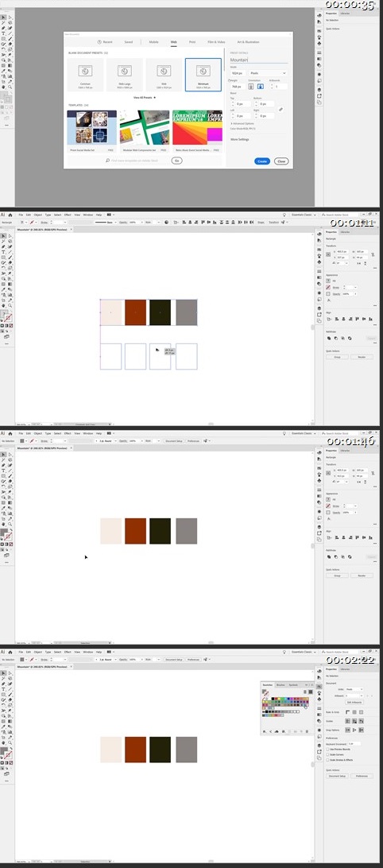Viewport: 383px width, 868px height.
Task: Open the Pixels units dropdown in preset details
Action: pyautogui.click(x=269, y=73)
